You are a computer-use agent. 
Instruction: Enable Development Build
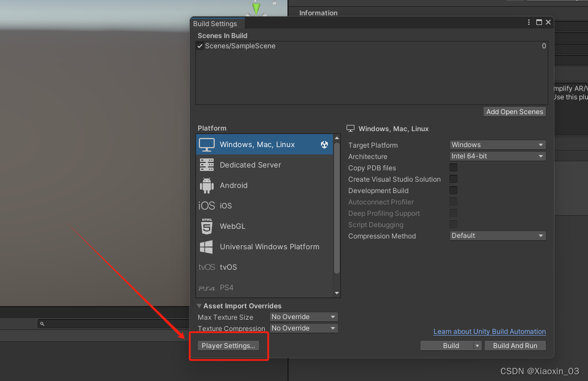(453, 190)
